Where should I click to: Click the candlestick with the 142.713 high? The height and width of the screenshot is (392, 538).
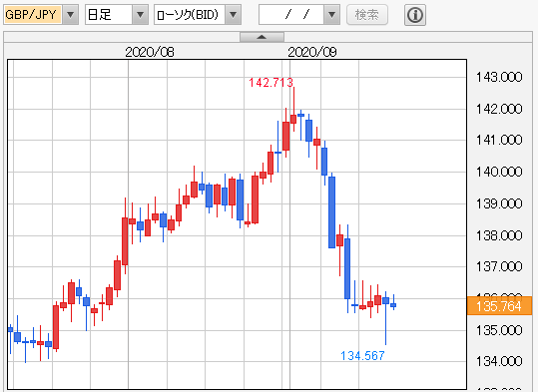[293, 119]
